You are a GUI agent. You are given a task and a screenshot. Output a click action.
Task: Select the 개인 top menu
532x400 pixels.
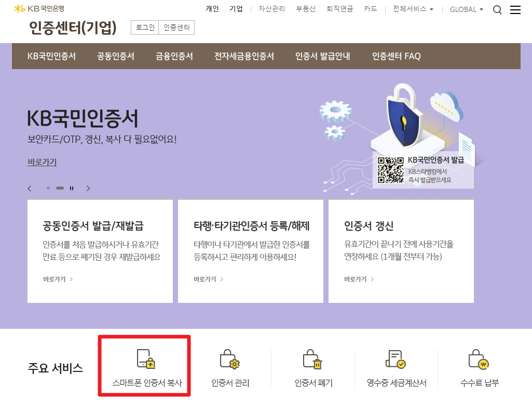212,9
